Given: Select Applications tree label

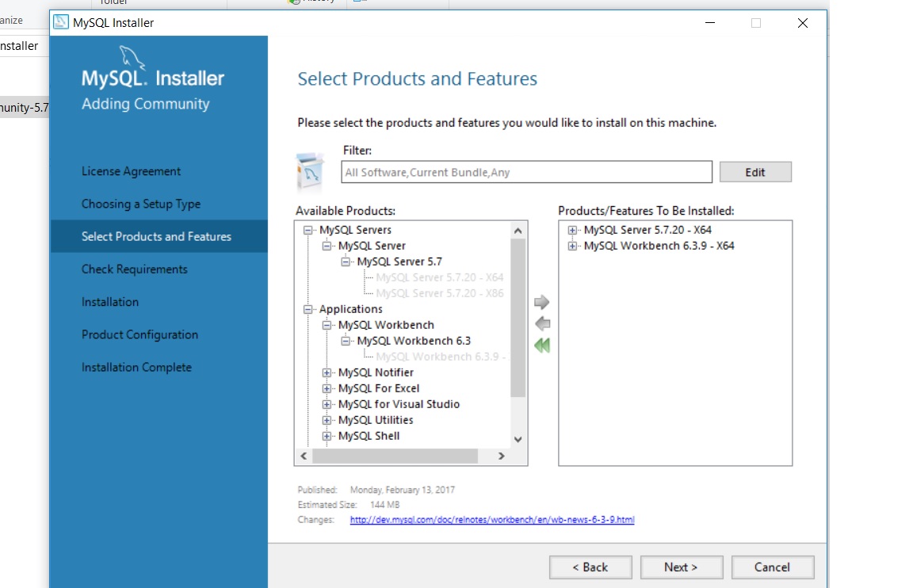Looking at the screenshot, I should coord(350,309).
